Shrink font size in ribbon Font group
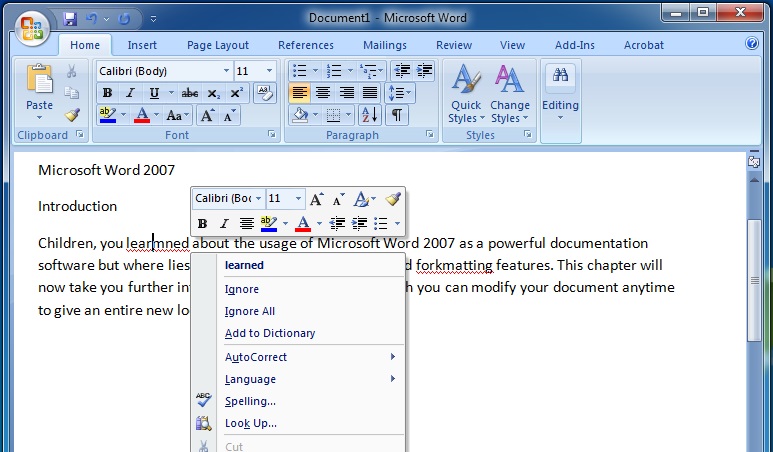Image resolution: width=773 pixels, height=452 pixels. (x=229, y=116)
